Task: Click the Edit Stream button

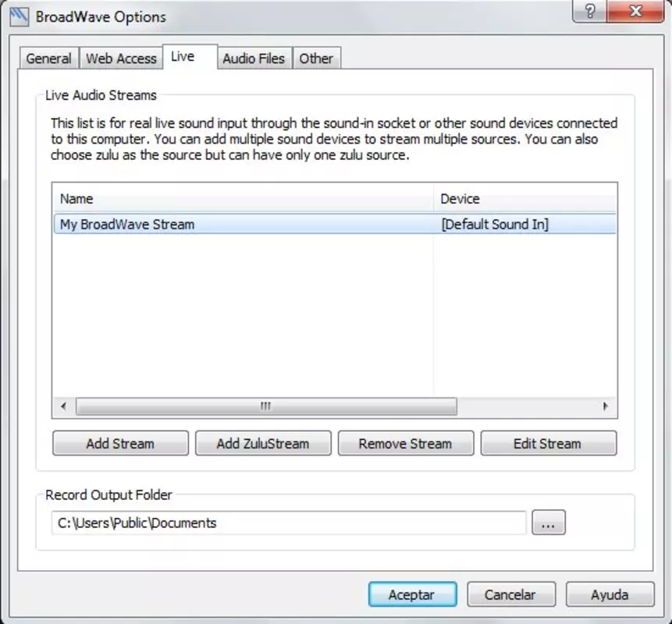Action: (549, 443)
